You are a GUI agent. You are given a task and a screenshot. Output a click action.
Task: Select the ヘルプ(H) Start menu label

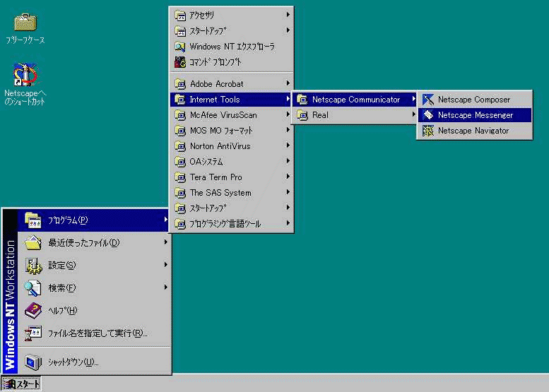pyautogui.click(x=63, y=311)
